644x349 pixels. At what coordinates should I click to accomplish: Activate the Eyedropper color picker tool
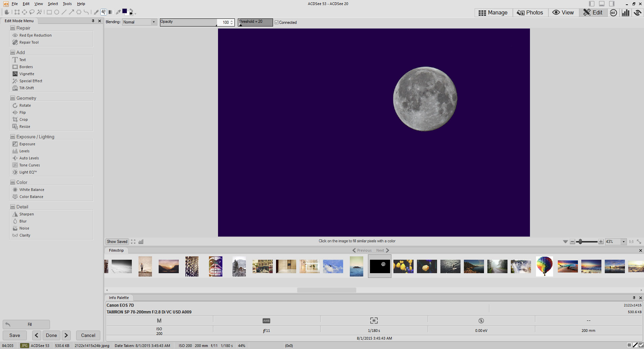[118, 12]
